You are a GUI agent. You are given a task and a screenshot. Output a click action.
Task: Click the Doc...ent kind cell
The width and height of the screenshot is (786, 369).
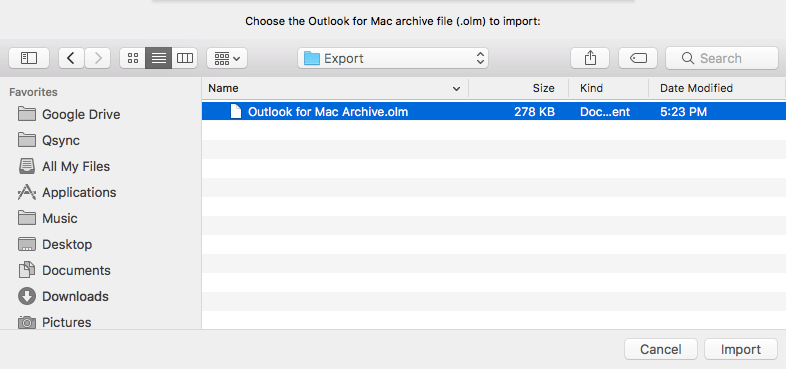pos(605,112)
